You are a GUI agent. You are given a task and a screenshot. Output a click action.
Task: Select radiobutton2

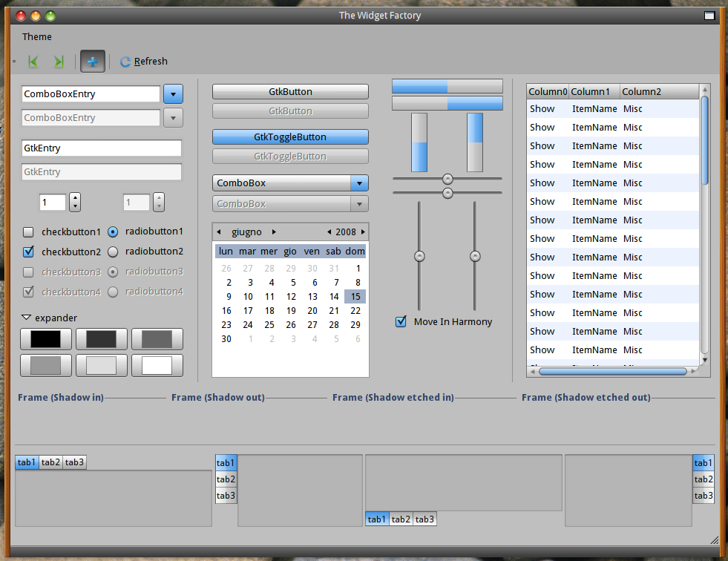pyautogui.click(x=113, y=252)
